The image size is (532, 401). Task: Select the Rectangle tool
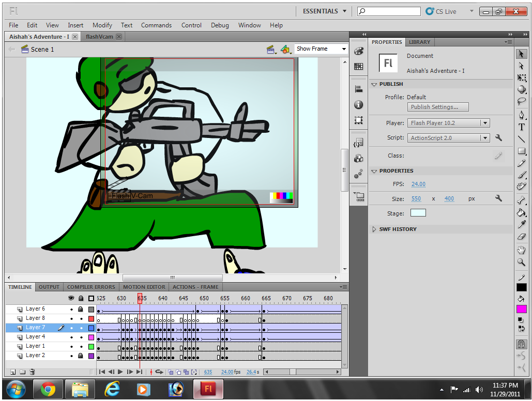pyautogui.click(x=522, y=151)
